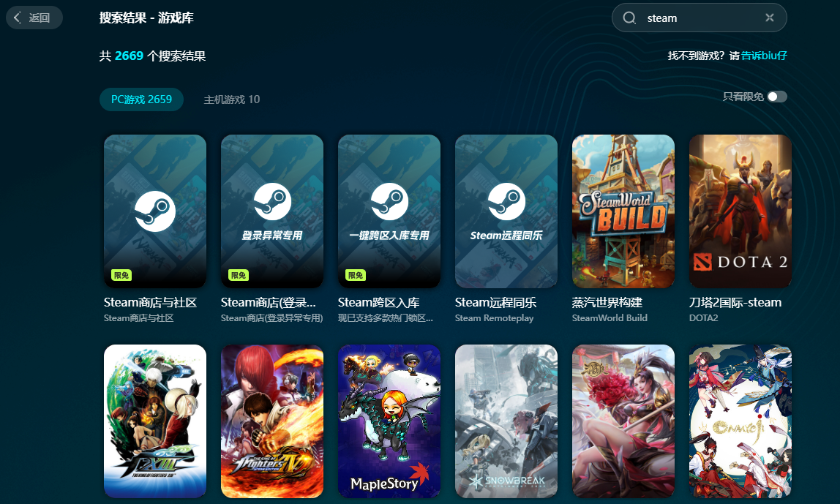Clear the steam search text

(769, 18)
